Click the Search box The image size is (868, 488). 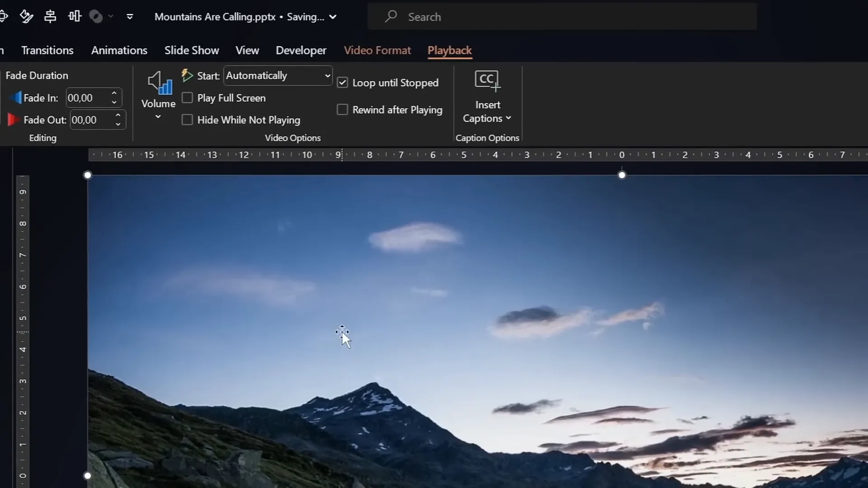(x=562, y=17)
